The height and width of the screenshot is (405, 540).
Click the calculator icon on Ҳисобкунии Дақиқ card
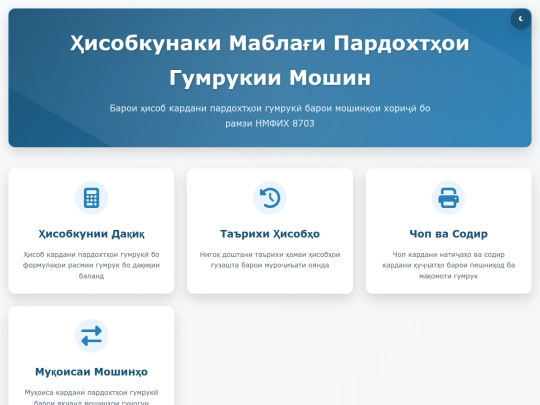[92, 198]
